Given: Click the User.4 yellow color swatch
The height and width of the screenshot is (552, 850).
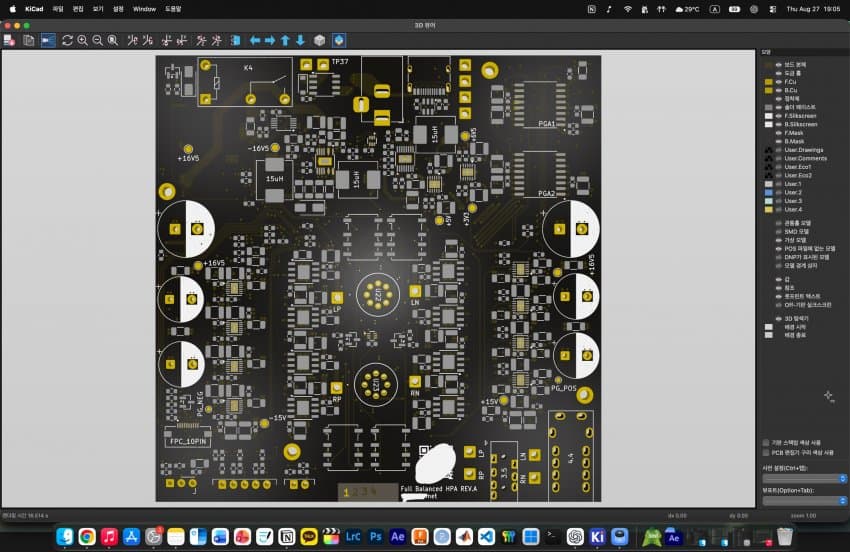Looking at the screenshot, I should point(768,209).
